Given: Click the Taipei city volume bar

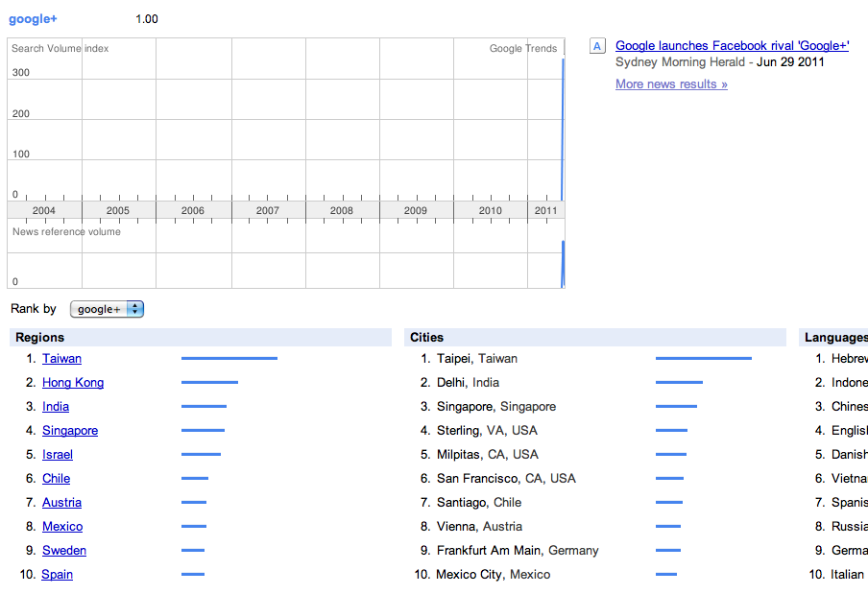Looking at the screenshot, I should (x=704, y=358).
